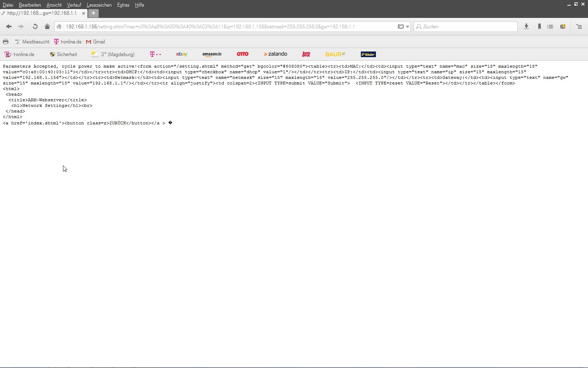Close the current browser tab
This screenshot has width=588, height=368.
[x=83, y=13]
